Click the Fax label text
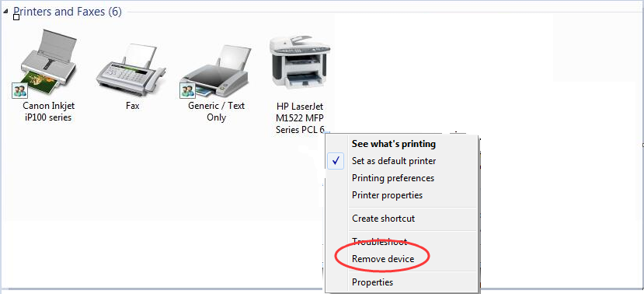The height and width of the screenshot is (294, 644). tap(132, 106)
